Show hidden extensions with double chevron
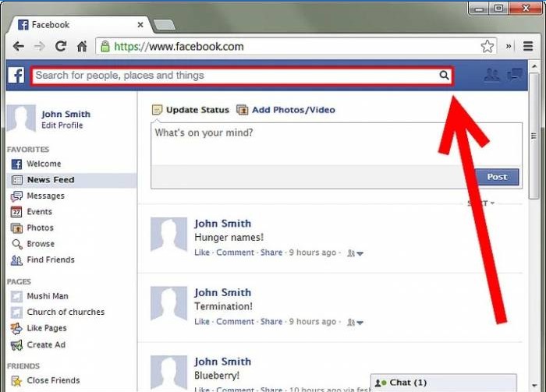Image resolution: width=546 pixels, height=392 pixels. pos(509,46)
